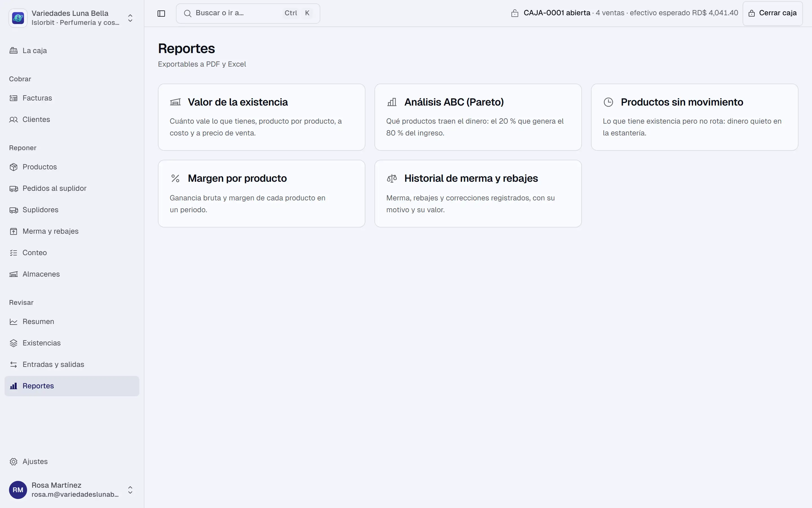Toggle the sidebar panel icon
812x508 pixels.
(x=161, y=14)
